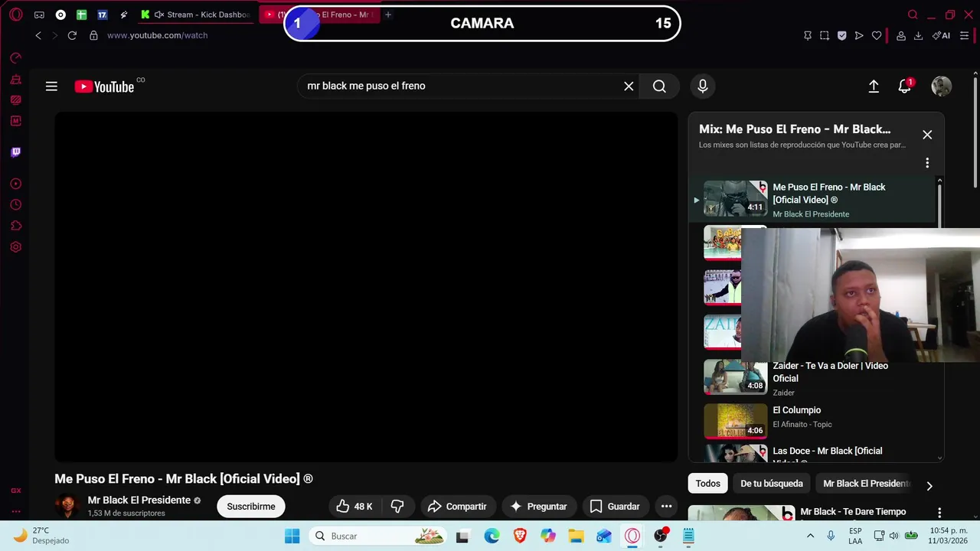
Task: Toggle the ad blocker shield icon
Action: click(842, 35)
